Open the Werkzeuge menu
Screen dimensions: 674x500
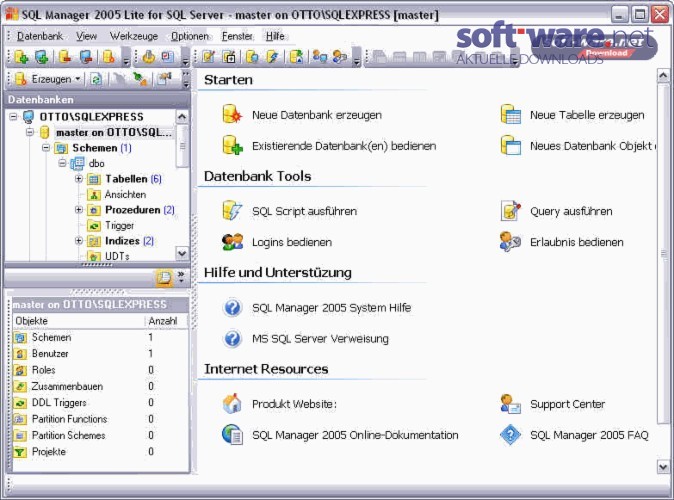point(134,36)
